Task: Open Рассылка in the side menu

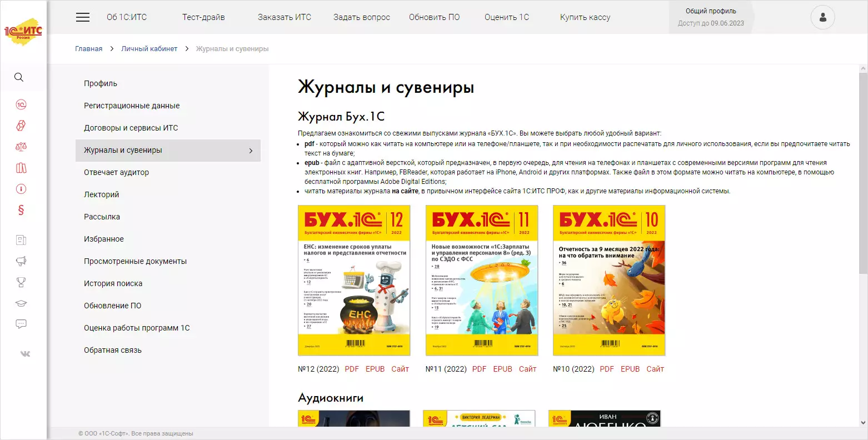Action: click(x=102, y=217)
